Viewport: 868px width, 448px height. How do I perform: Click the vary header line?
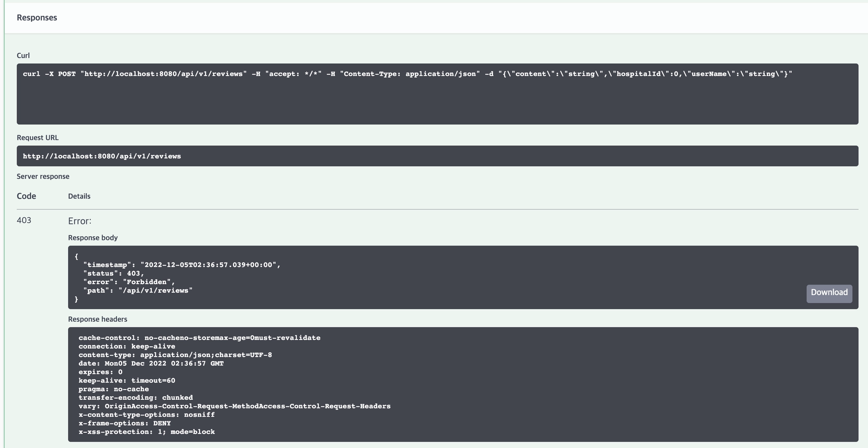[x=234, y=406]
